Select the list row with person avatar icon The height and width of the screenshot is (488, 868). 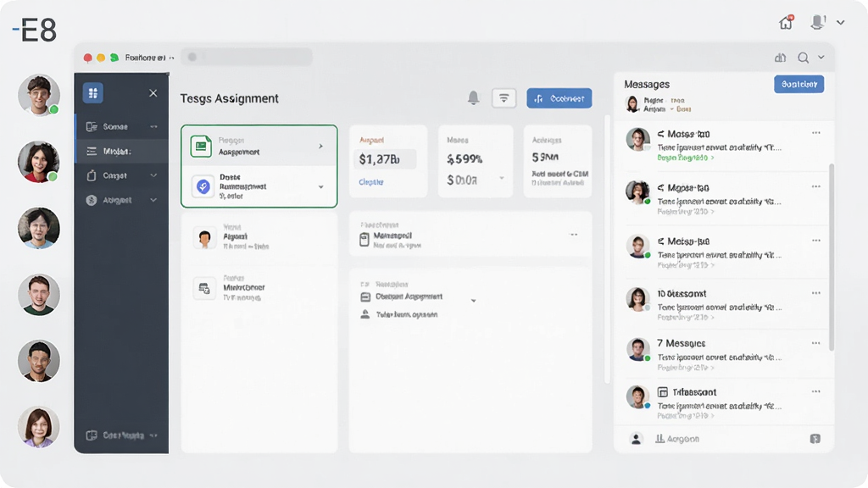(259, 237)
